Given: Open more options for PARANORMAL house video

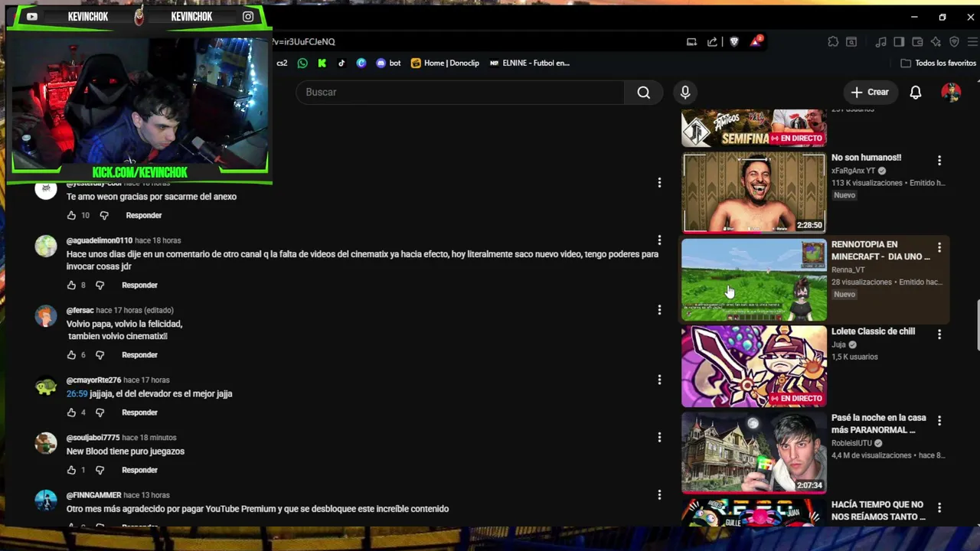Looking at the screenshot, I should (939, 421).
